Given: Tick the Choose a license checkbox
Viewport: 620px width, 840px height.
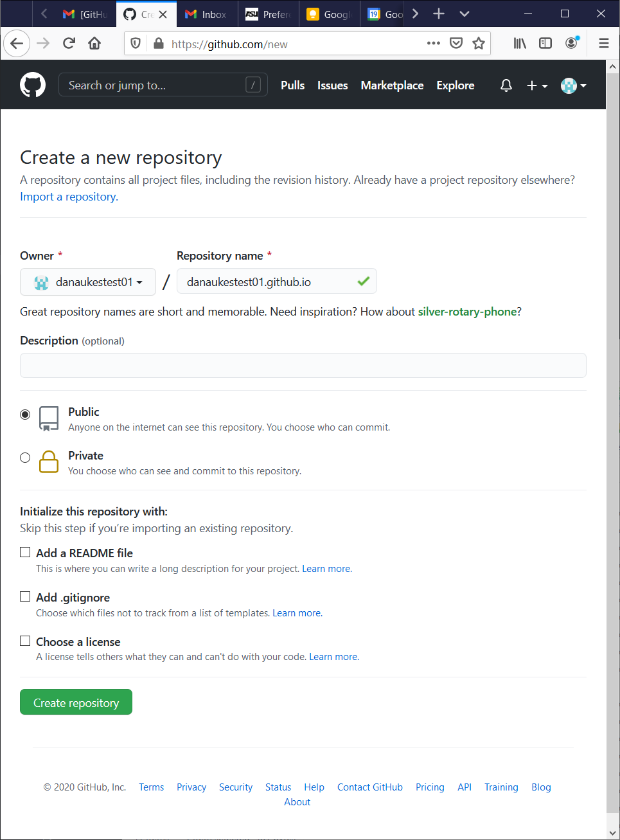Looking at the screenshot, I should [25, 641].
